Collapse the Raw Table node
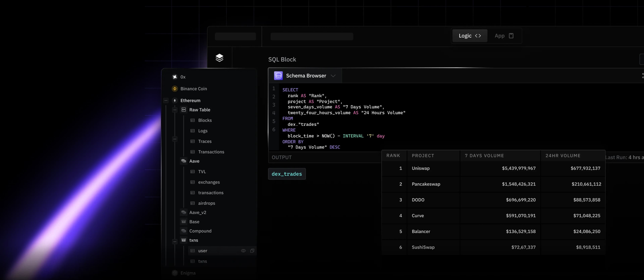Screen dimensions: 644x280 [175, 110]
